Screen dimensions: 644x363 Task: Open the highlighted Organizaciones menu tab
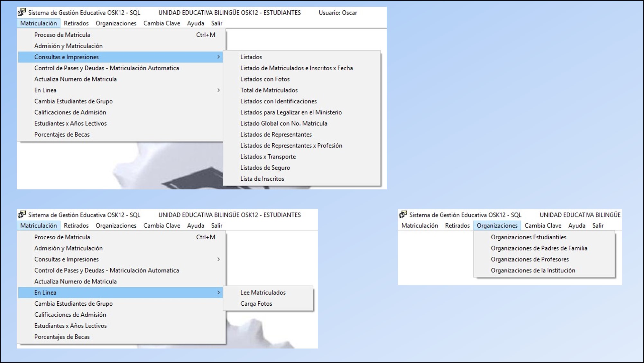coord(497,225)
